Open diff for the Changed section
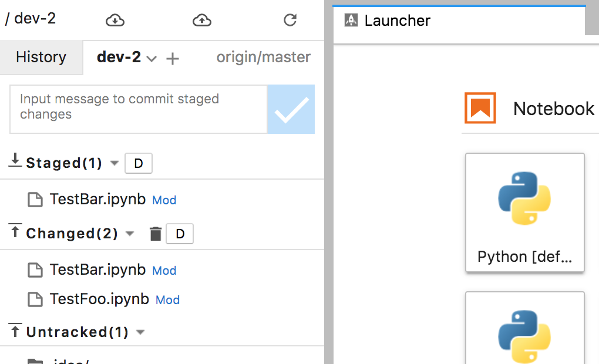This screenshot has height=364, width=599. click(x=179, y=234)
